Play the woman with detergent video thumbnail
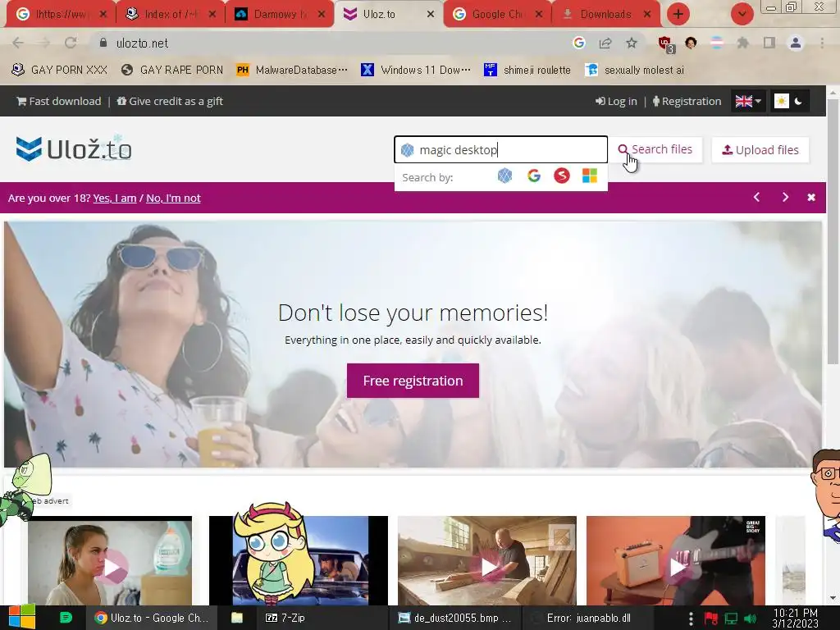Screen dimensions: 840x630 tap(110, 561)
